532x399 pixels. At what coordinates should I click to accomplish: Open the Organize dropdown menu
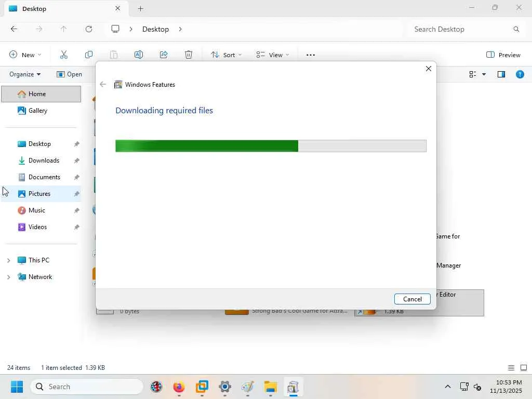point(25,74)
